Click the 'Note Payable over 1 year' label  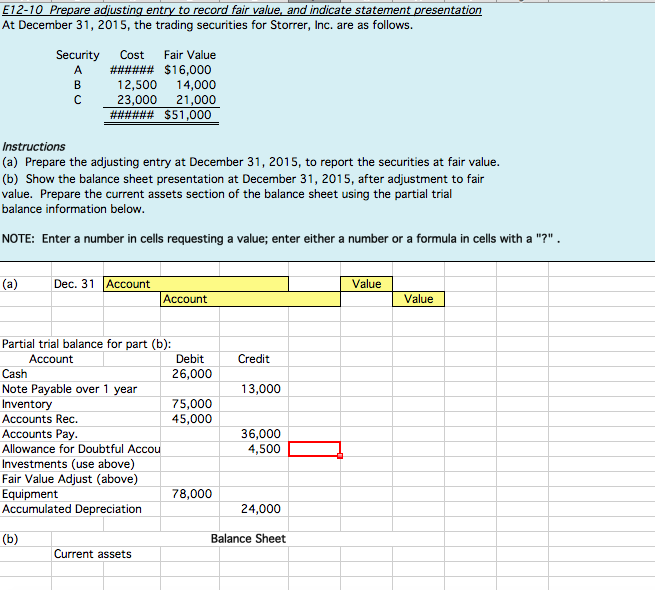(x=69, y=389)
